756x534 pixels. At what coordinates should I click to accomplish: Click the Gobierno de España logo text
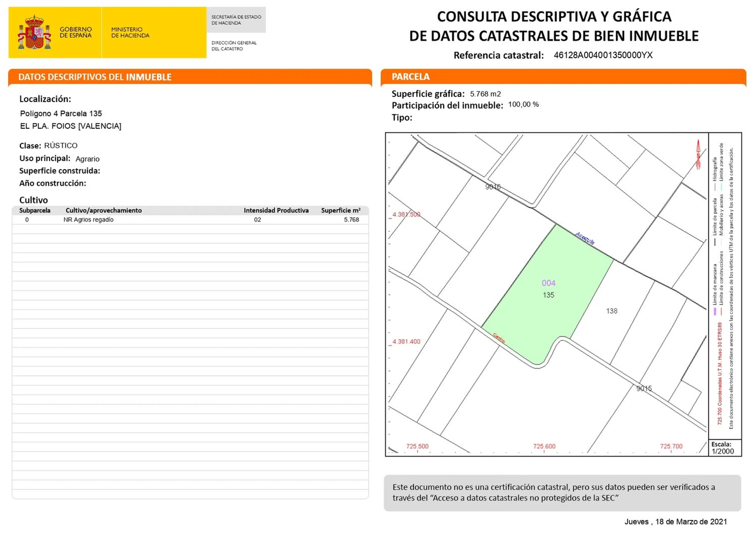pyautogui.click(x=75, y=32)
